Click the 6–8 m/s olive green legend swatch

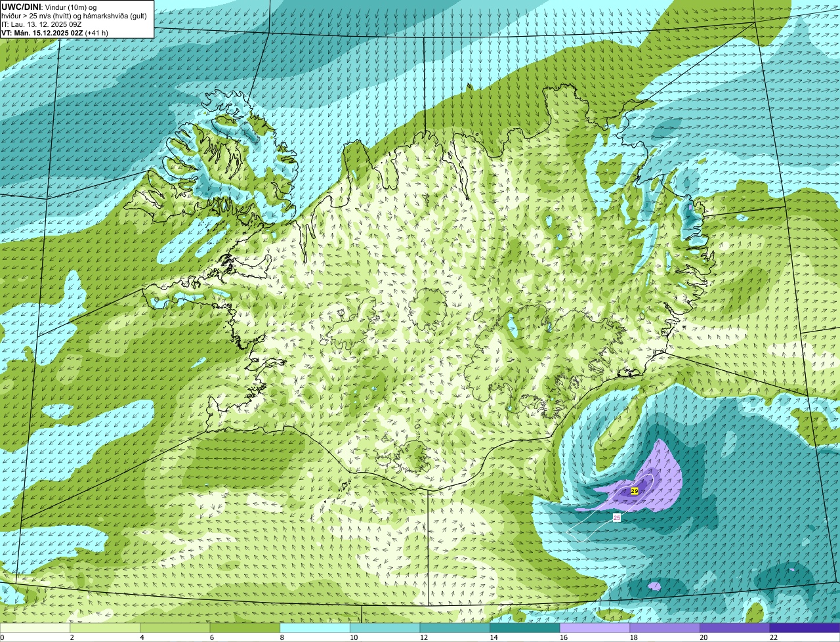(245, 628)
